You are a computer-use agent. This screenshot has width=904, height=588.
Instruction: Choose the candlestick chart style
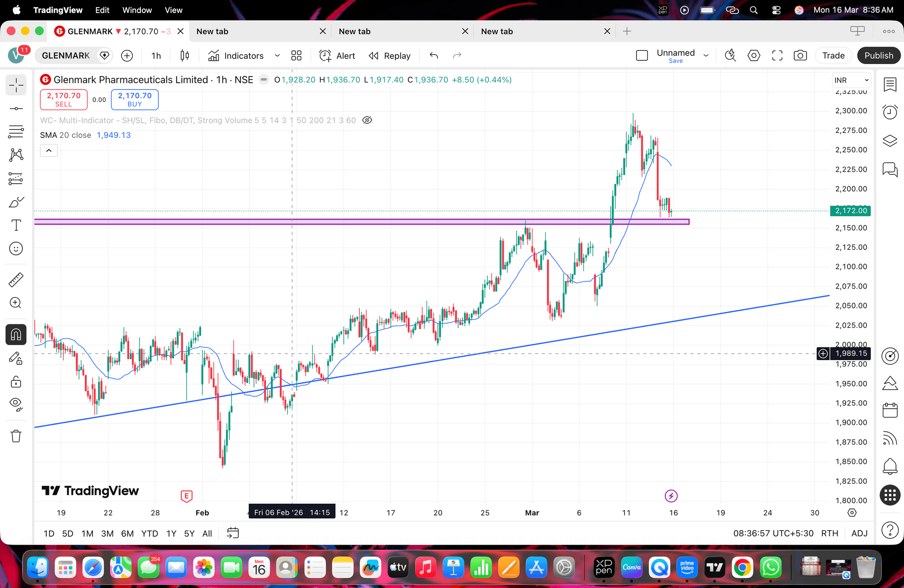click(x=185, y=56)
